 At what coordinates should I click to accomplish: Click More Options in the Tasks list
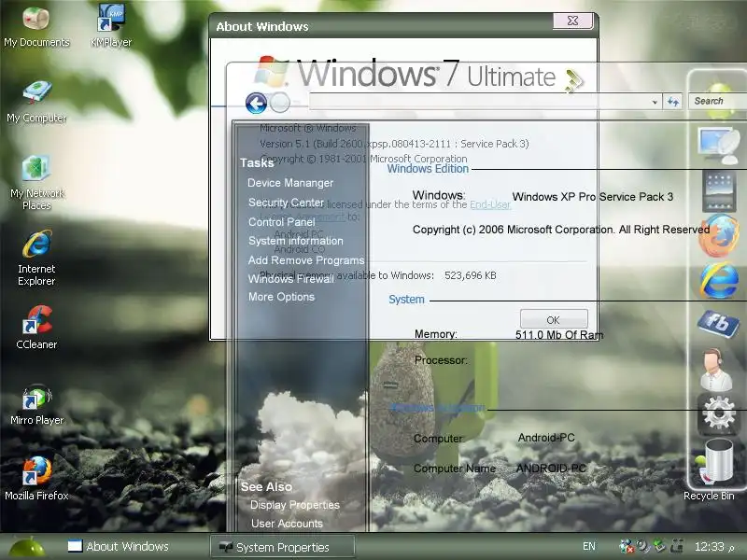(x=281, y=297)
